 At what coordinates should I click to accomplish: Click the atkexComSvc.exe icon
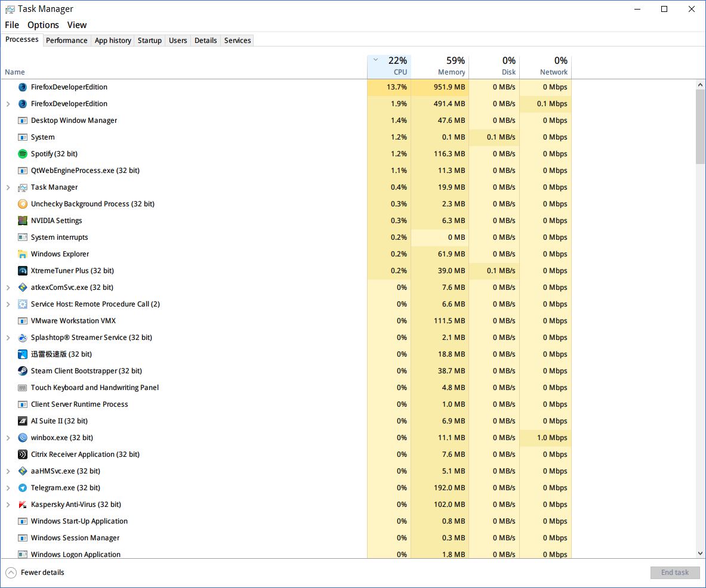point(23,287)
